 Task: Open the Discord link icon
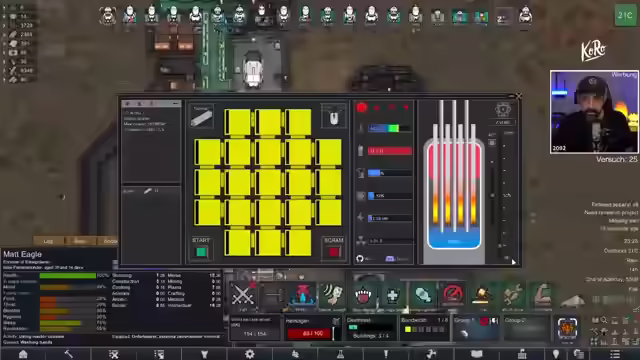click(389, 258)
